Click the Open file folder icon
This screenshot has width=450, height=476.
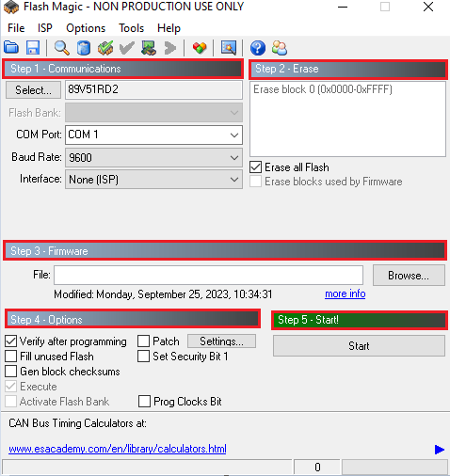click(x=11, y=48)
